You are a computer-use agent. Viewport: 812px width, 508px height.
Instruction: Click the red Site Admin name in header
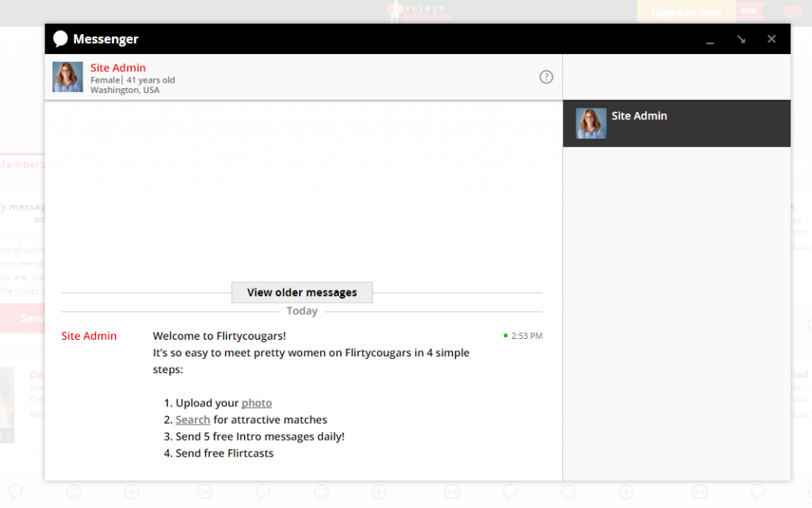coord(118,68)
